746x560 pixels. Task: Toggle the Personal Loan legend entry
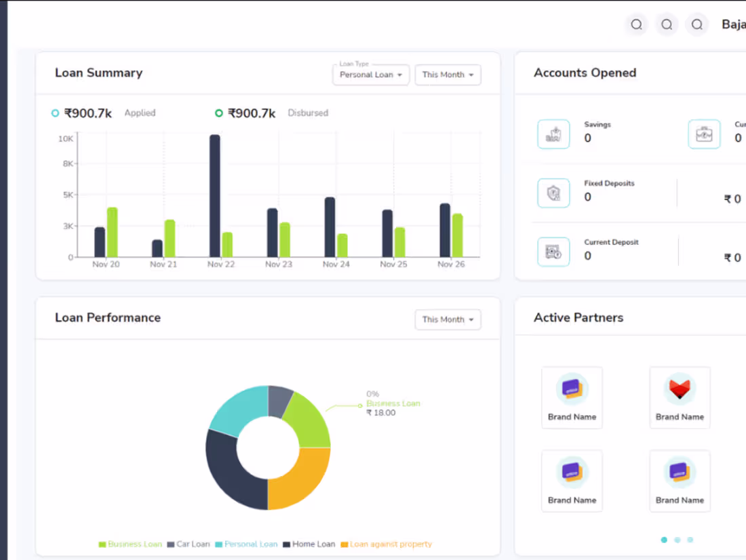click(247, 544)
